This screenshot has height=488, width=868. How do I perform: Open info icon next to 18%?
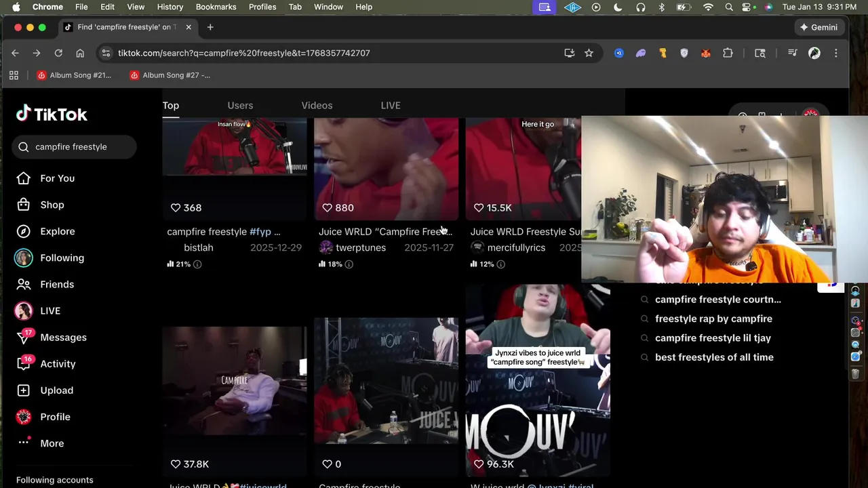349,264
